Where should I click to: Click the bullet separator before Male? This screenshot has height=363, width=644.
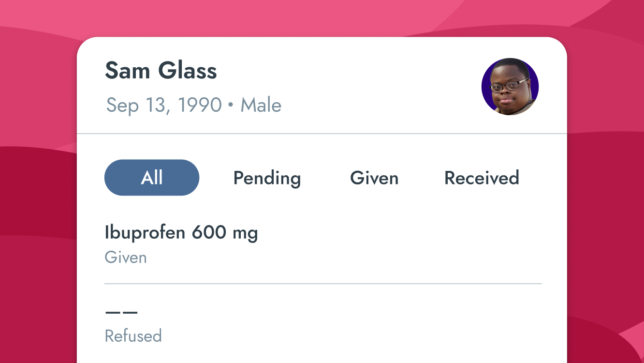point(231,106)
